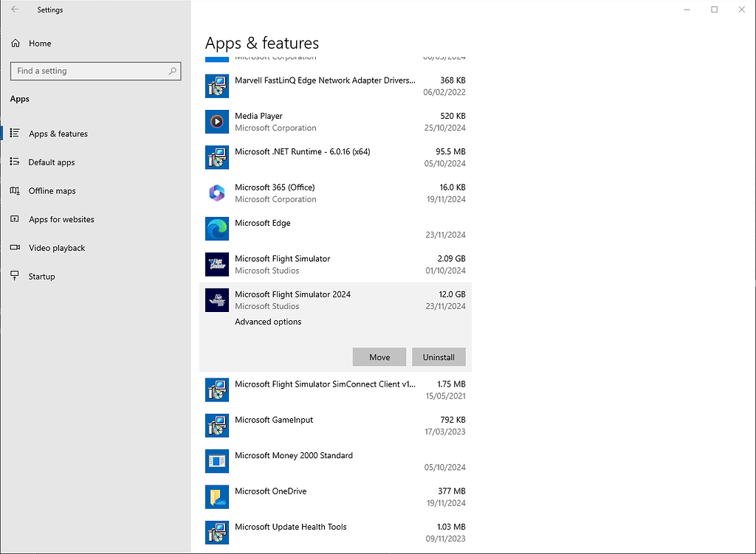Click the Startup sidebar icon

(x=15, y=276)
